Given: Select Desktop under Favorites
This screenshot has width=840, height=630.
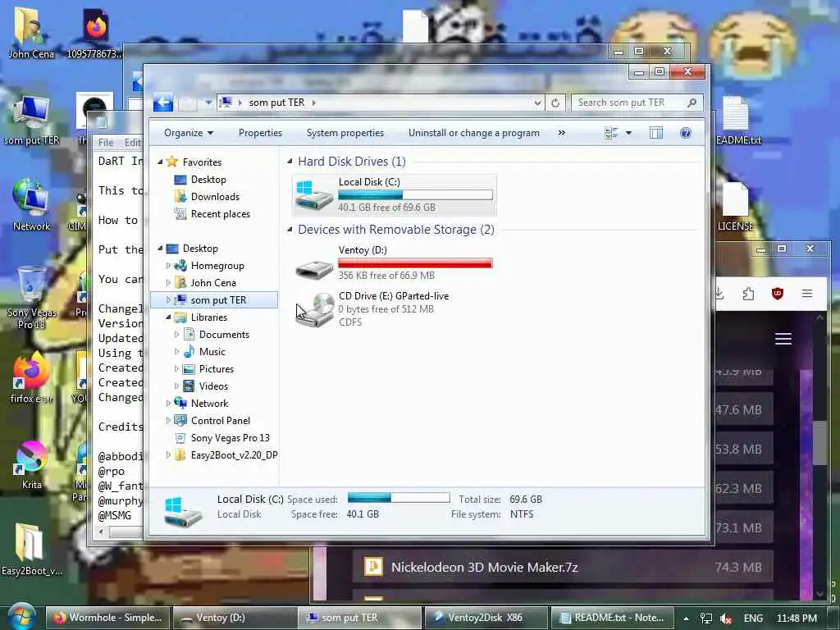Looking at the screenshot, I should [208, 180].
